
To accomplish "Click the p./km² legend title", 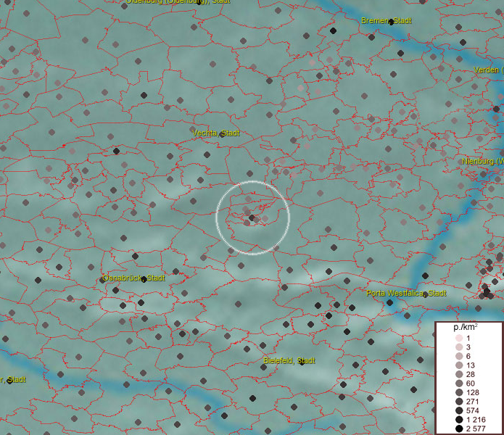I will point(465,327).
